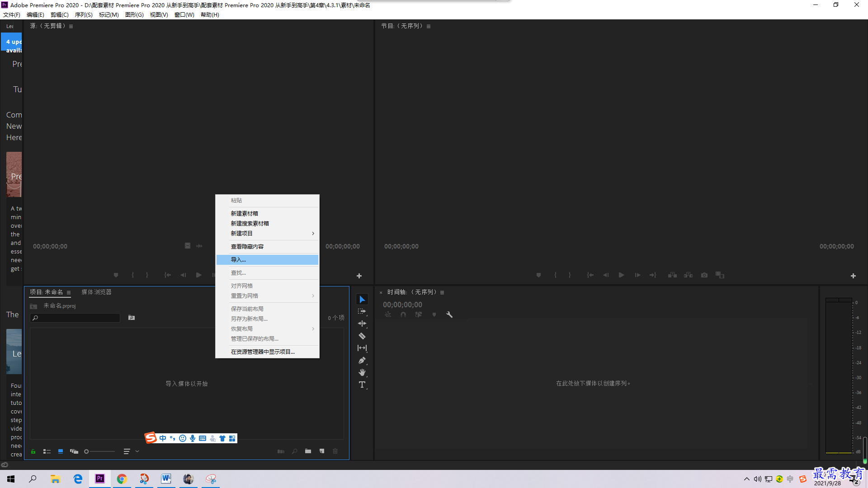Image resolution: width=868 pixels, height=488 pixels.
Task: Play in the Program monitor
Action: [x=622, y=275]
